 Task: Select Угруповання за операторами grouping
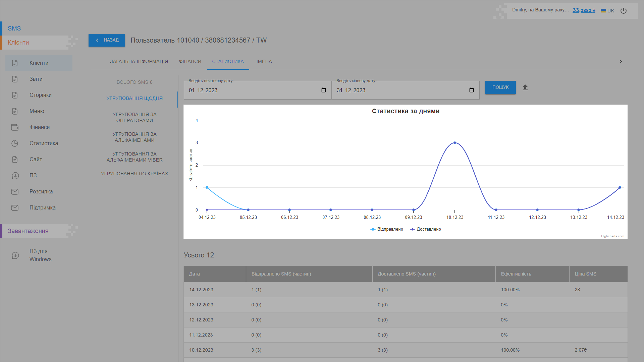coord(135,117)
